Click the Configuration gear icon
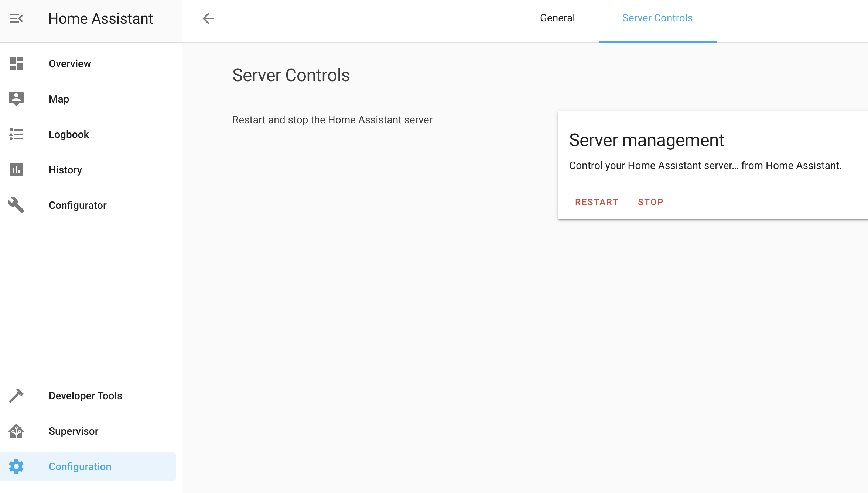Screen dimensions: 868x493 click(16, 466)
